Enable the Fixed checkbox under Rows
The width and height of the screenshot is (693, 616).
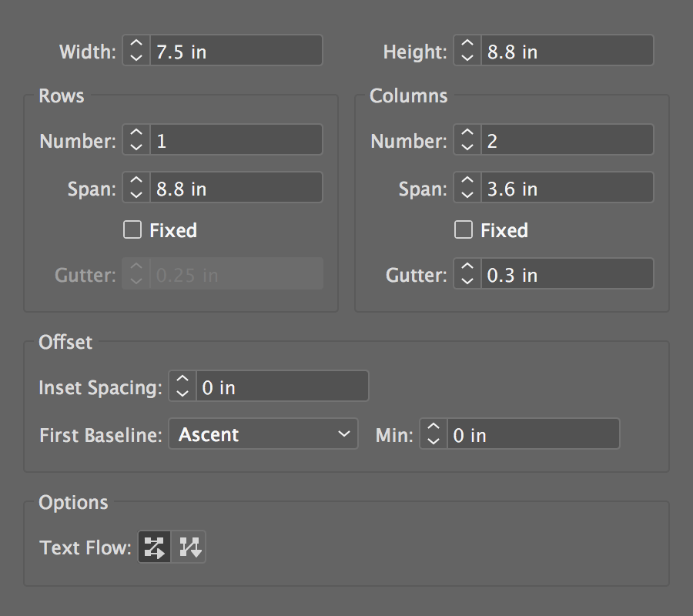click(x=132, y=229)
